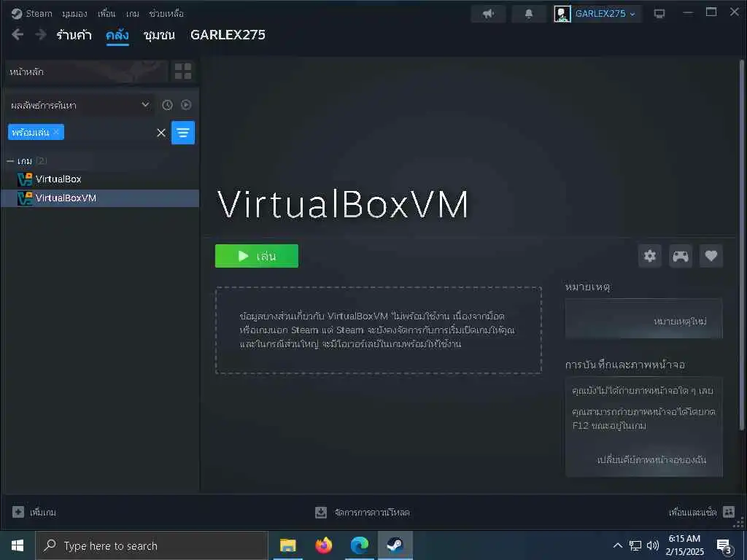Select VirtualBox in the game list
This screenshot has height=560, width=747.
coord(100,179)
